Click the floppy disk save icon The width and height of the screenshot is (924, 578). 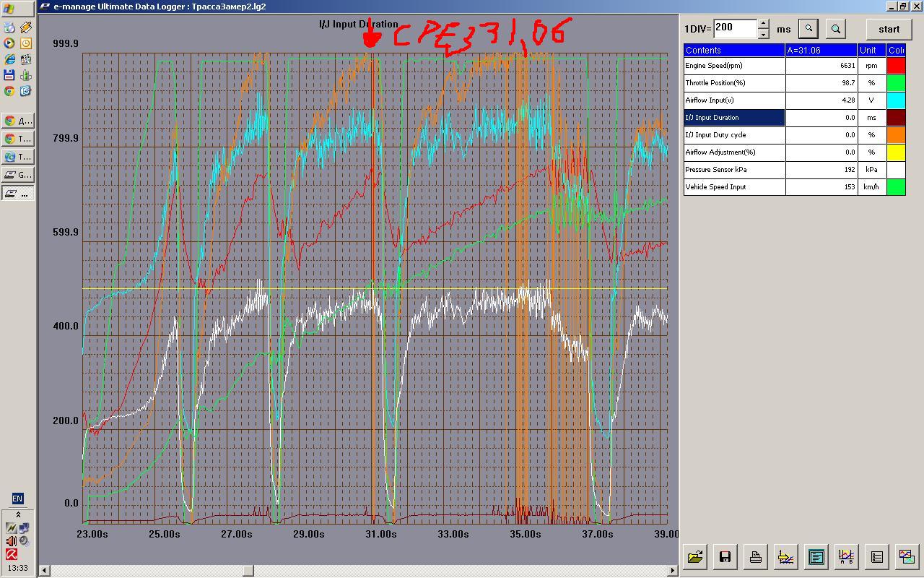725,557
